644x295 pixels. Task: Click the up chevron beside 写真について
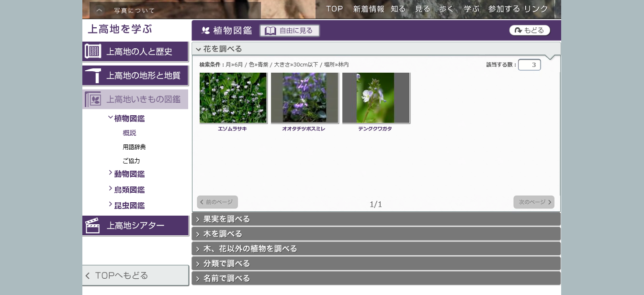pyautogui.click(x=99, y=10)
